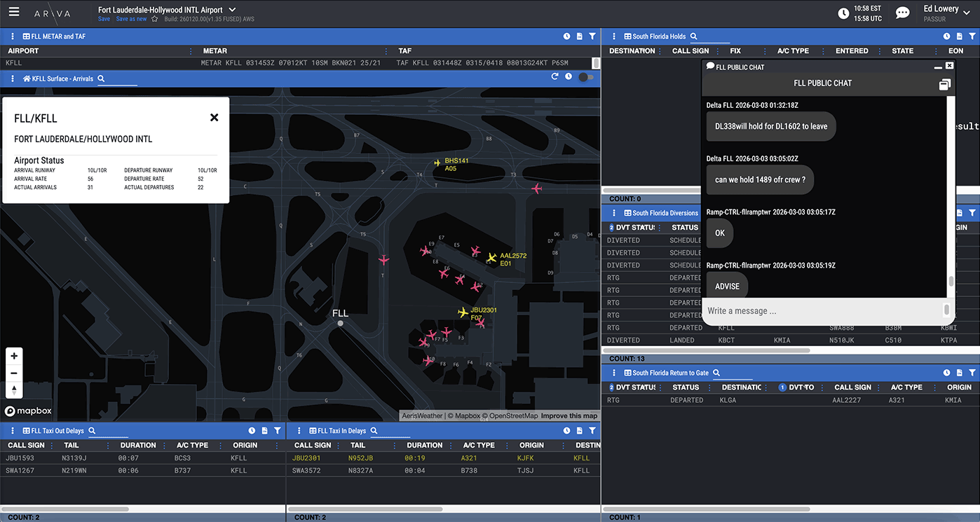
Task: Click the DURATION column header in Taxi Out Delays
Action: [138, 445]
